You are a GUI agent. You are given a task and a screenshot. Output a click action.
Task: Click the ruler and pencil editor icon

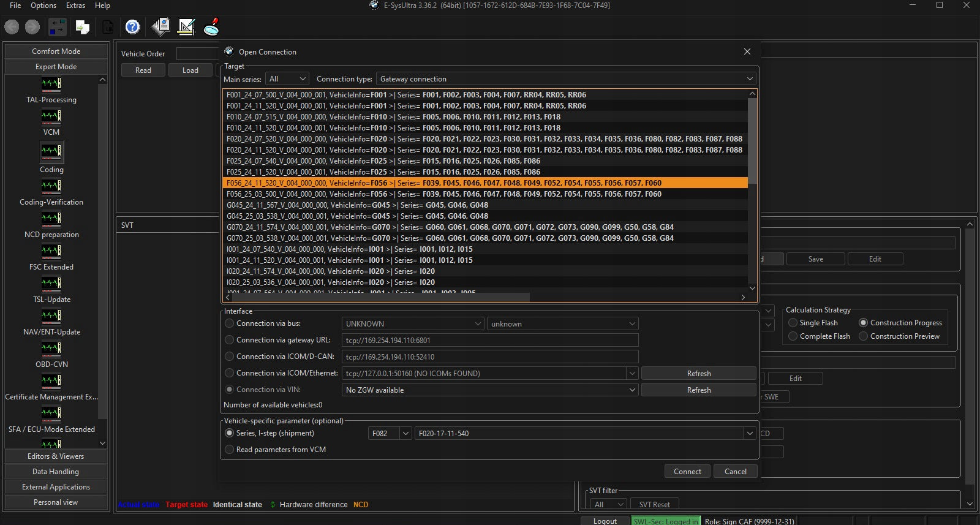(186, 27)
